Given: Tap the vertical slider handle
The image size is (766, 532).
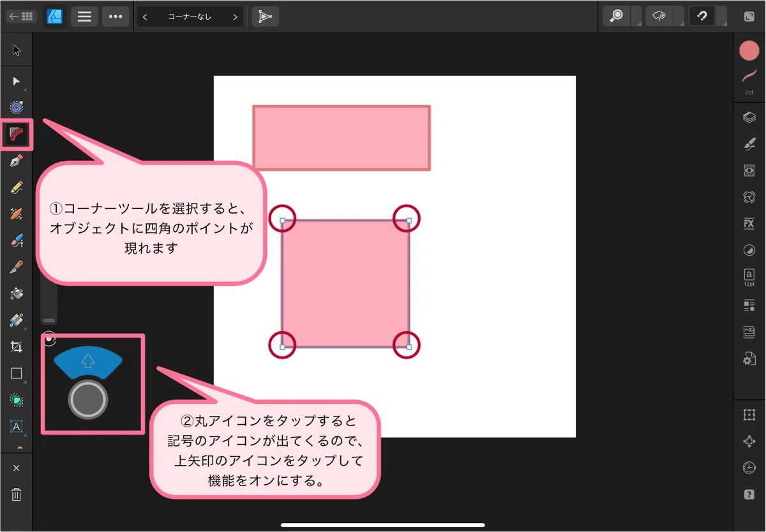Looking at the screenshot, I should [49, 320].
